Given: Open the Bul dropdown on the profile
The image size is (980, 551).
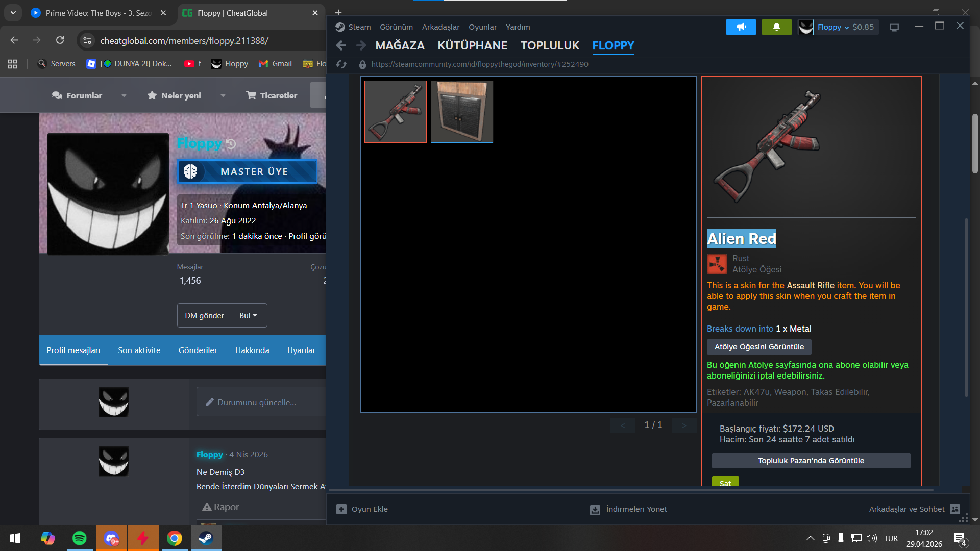Looking at the screenshot, I should point(249,316).
